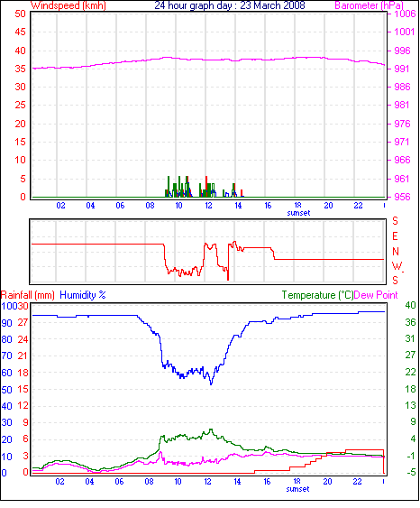Click the sunset marker under top graph
This screenshot has height=508, width=420.
tap(298, 213)
